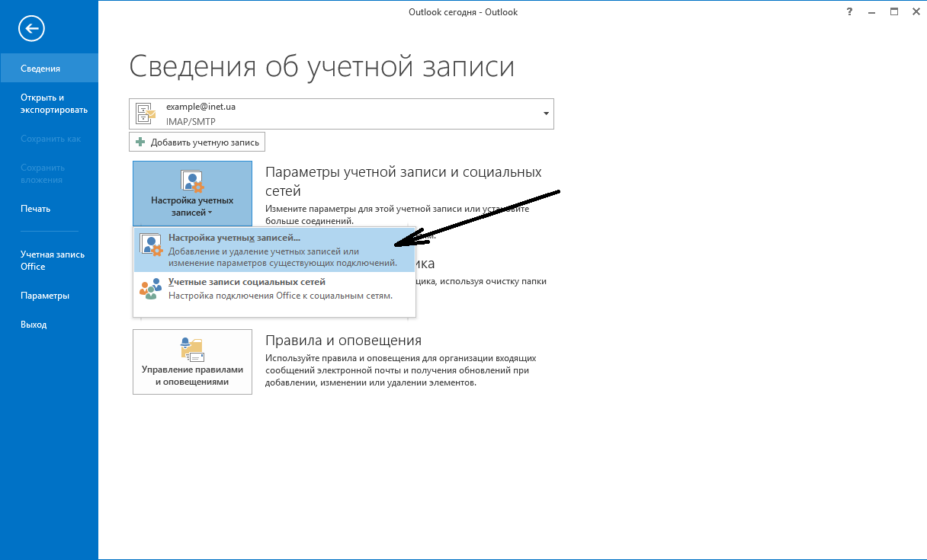Click the green plus icon for adding an account
The image size is (927, 560).
(x=140, y=142)
